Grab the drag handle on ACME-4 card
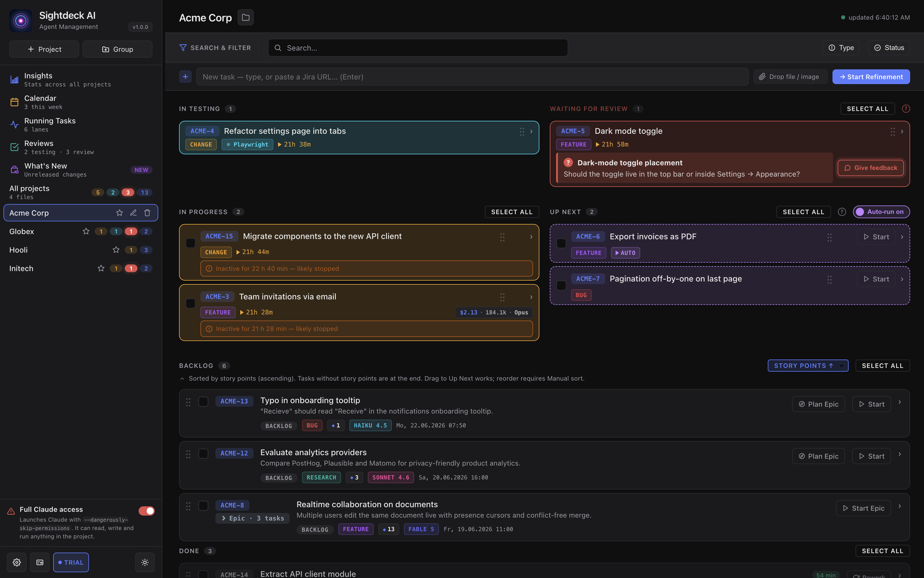The width and height of the screenshot is (924, 578). 522,131
